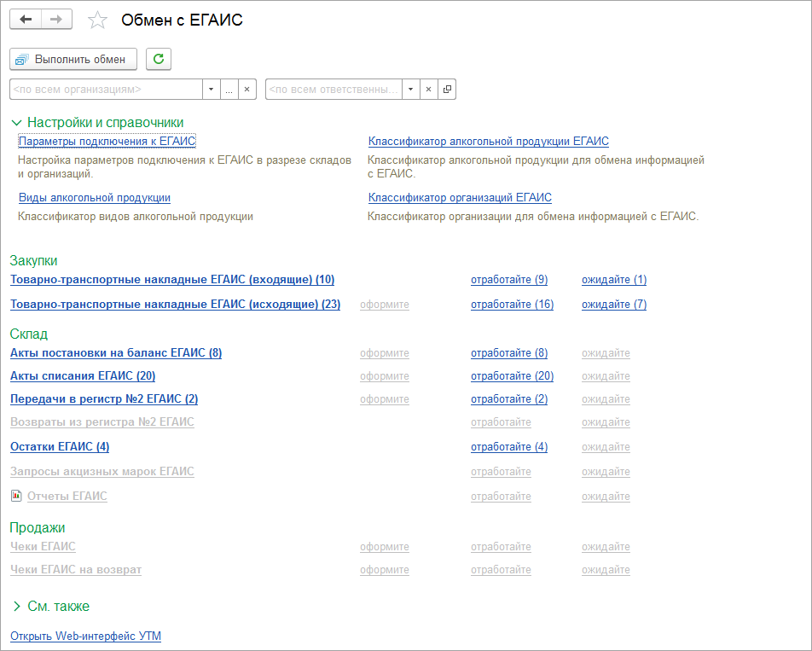Click оформите for outgoing waybills
Image resolution: width=812 pixels, height=651 pixels.
pos(384,305)
